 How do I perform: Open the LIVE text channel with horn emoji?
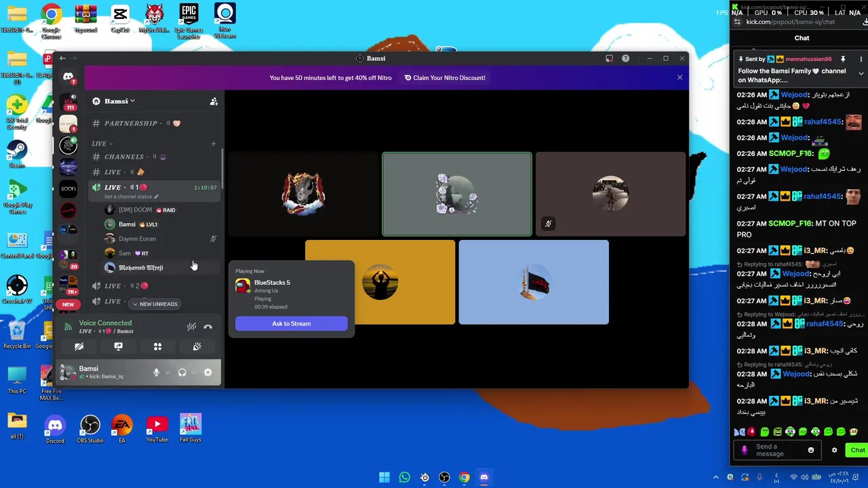[155, 172]
